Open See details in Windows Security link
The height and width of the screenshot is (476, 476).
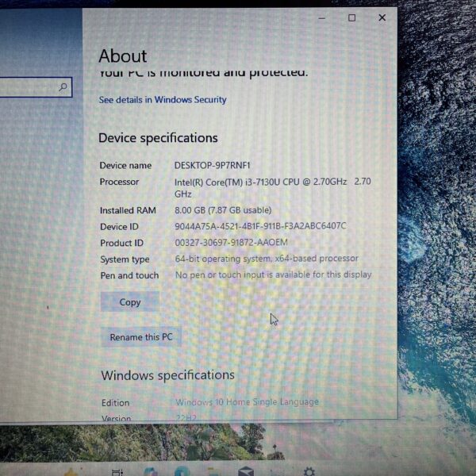click(163, 100)
